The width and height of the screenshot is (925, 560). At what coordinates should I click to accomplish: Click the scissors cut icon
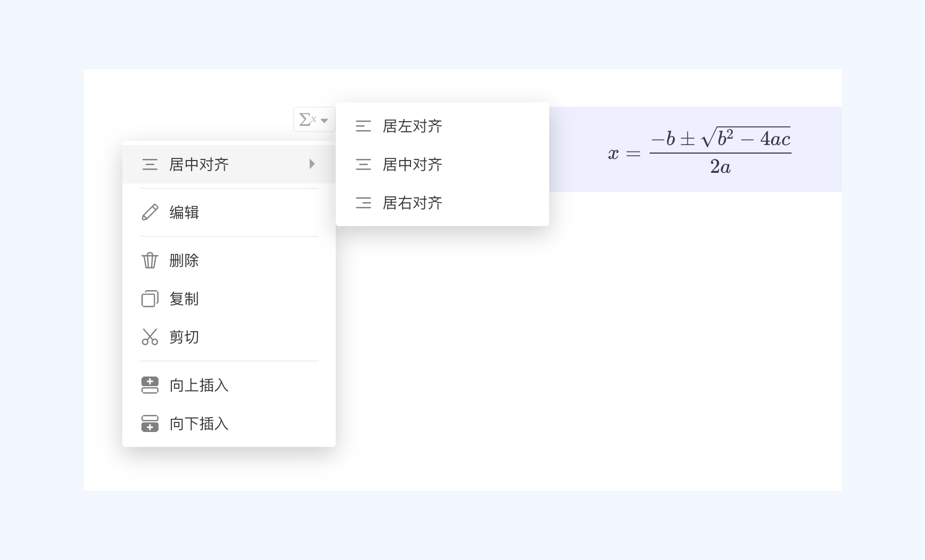pyautogui.click(x=150, y=337)
